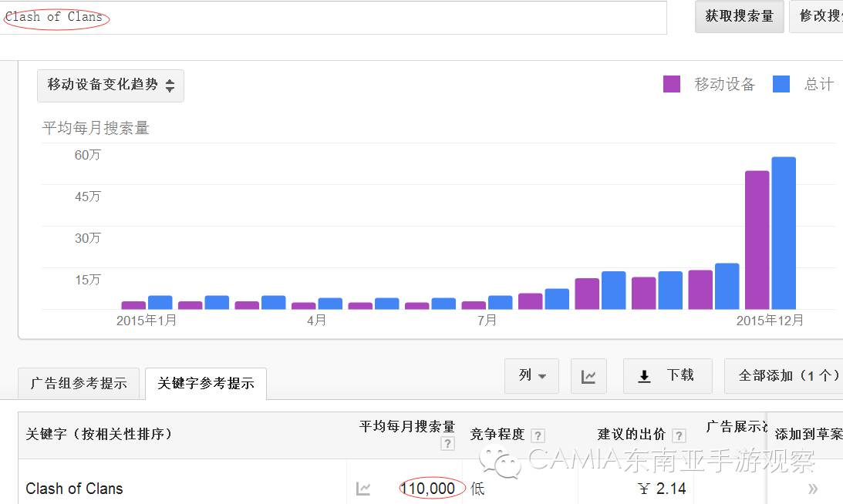843x504 pixels.
Task: Expand the 列 columns dropdown
Action: click(531, 375)
